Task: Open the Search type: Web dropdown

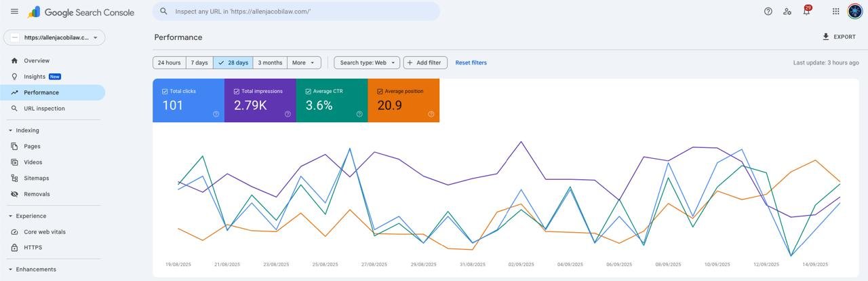Action: pos(367,62)
